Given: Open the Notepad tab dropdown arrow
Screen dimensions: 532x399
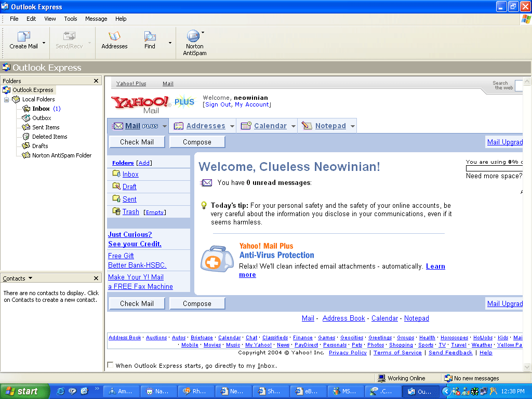Looking at the screenshot, I should click(x=353, y=126).
